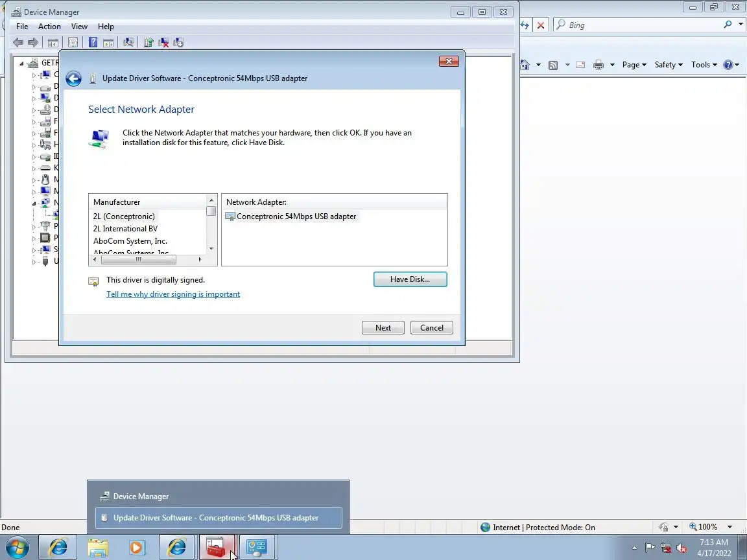The image size is (747, 560).
Task: Open Windows Media Player from the taskbar
Action: (137, 548)
